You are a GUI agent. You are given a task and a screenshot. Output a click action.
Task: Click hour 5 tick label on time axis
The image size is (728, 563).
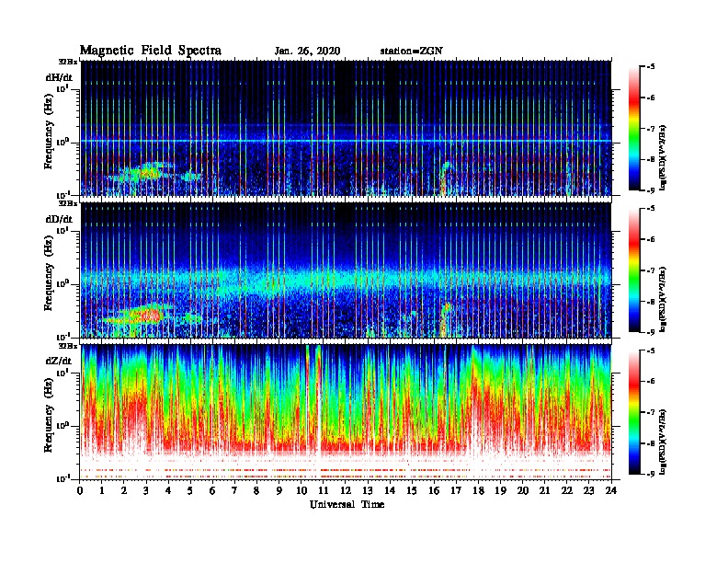coord(190,491)
